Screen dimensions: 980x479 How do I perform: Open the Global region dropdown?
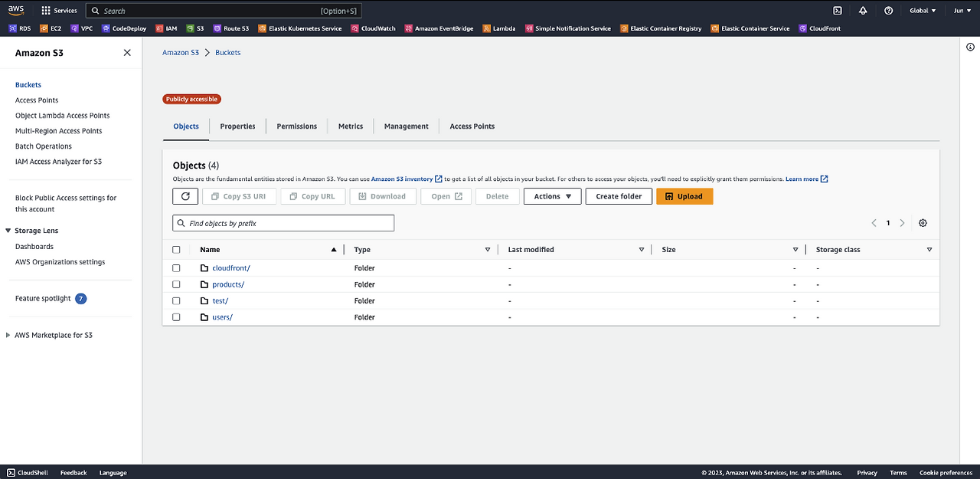[x=923, y=11]
